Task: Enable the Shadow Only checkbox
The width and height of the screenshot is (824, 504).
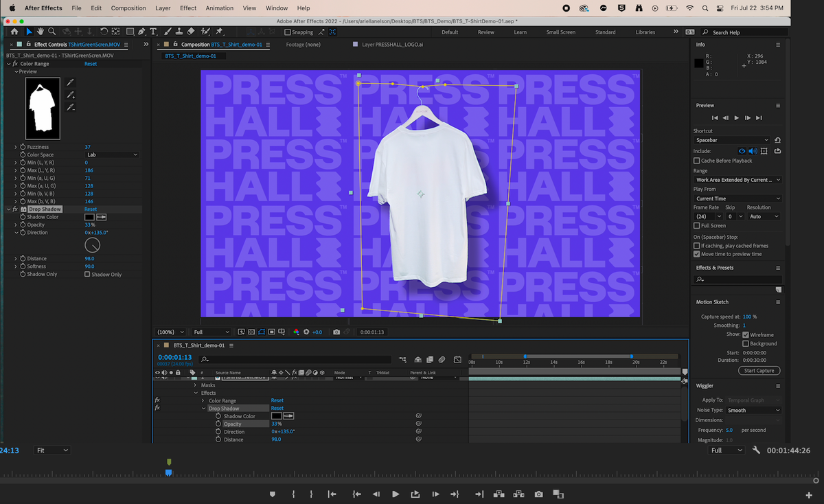Action: (x=87, y=274)
